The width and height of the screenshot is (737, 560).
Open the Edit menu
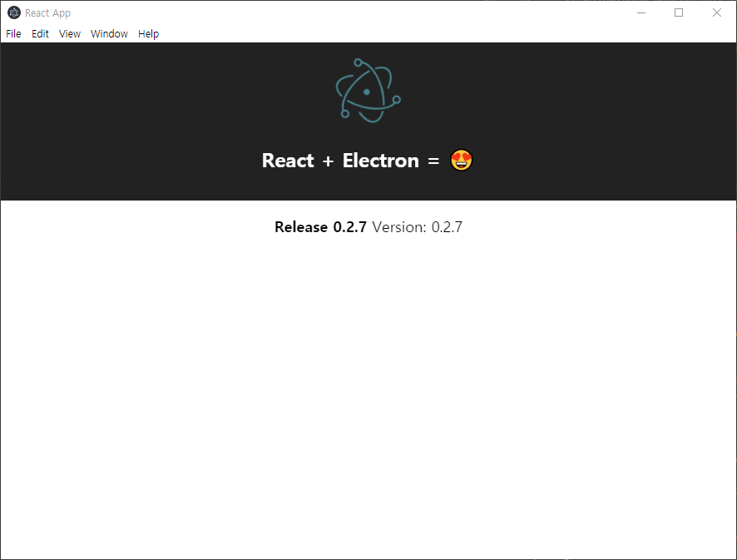40,34
